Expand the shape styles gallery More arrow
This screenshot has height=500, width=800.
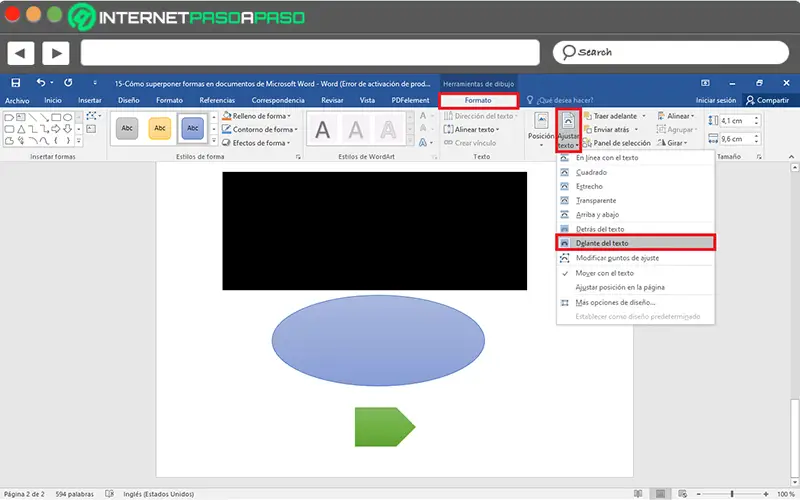click(x=214, y=141)
